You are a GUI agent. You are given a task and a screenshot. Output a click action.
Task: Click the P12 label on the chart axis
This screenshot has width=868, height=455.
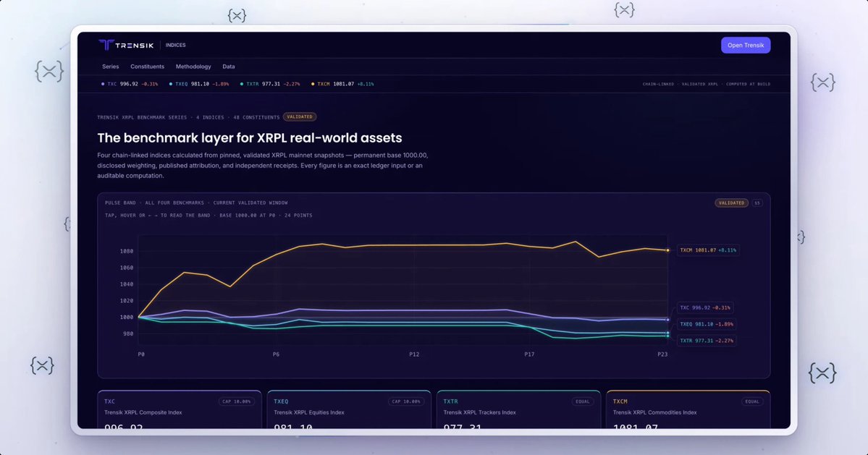coord(414,354)
